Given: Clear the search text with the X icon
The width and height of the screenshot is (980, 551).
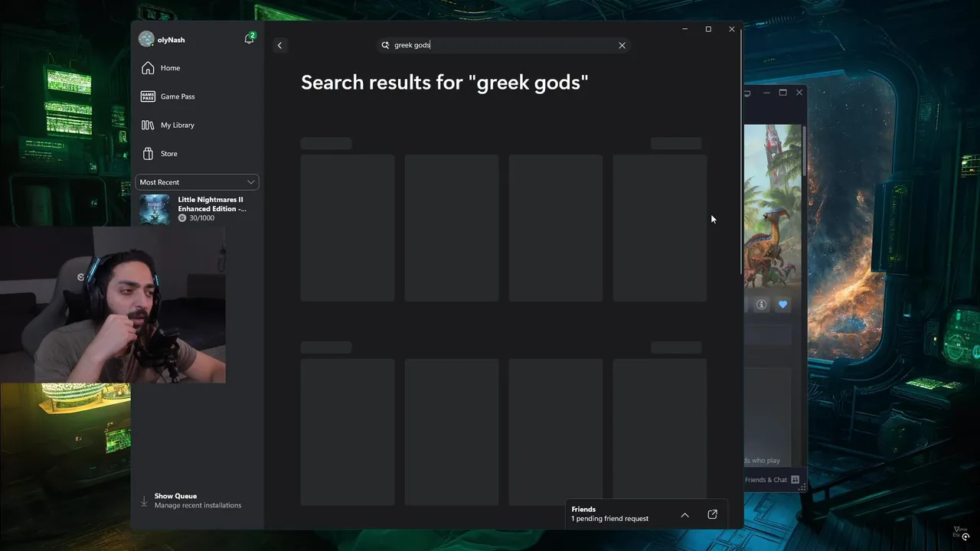Looking at the screenshot, I should coord(622,45).
